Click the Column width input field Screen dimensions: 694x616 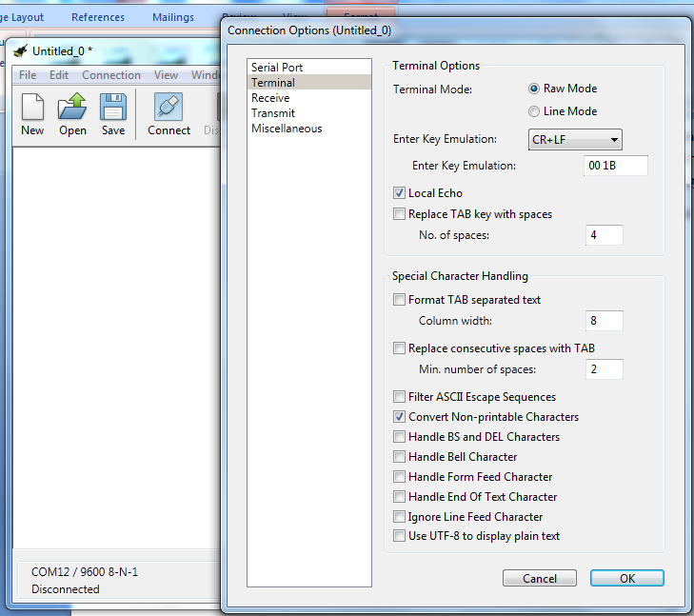coord(603,321)
